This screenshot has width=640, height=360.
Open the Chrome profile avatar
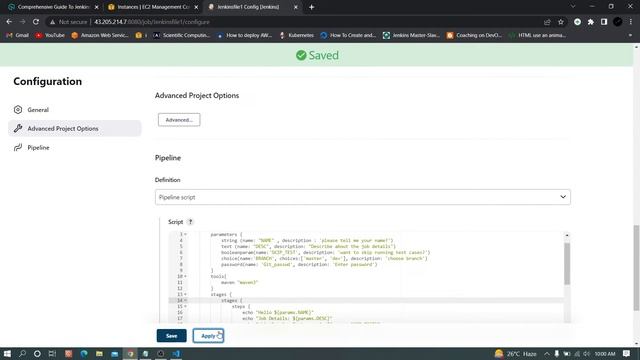tap(618, 22)
